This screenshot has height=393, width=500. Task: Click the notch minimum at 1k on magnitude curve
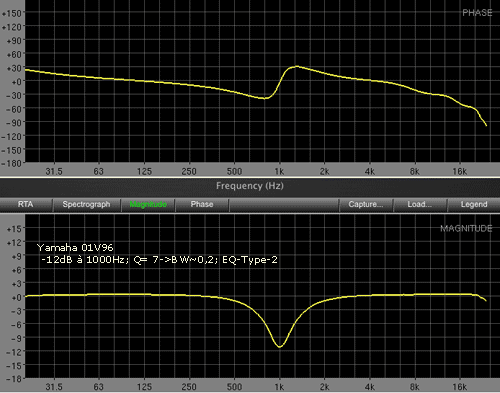[x=279, y=347]
